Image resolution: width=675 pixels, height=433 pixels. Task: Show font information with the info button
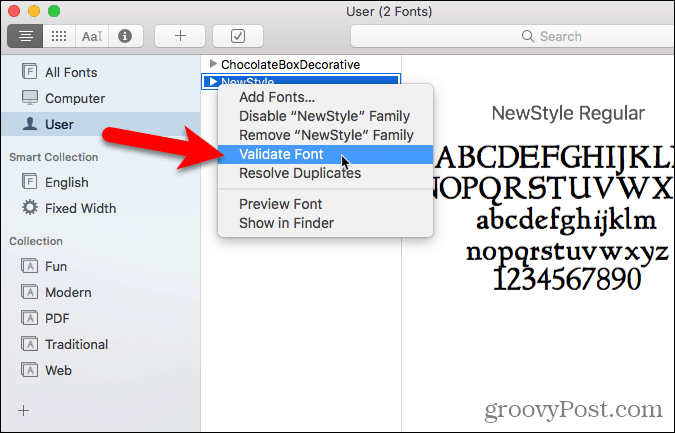click(x=125, y=36)
